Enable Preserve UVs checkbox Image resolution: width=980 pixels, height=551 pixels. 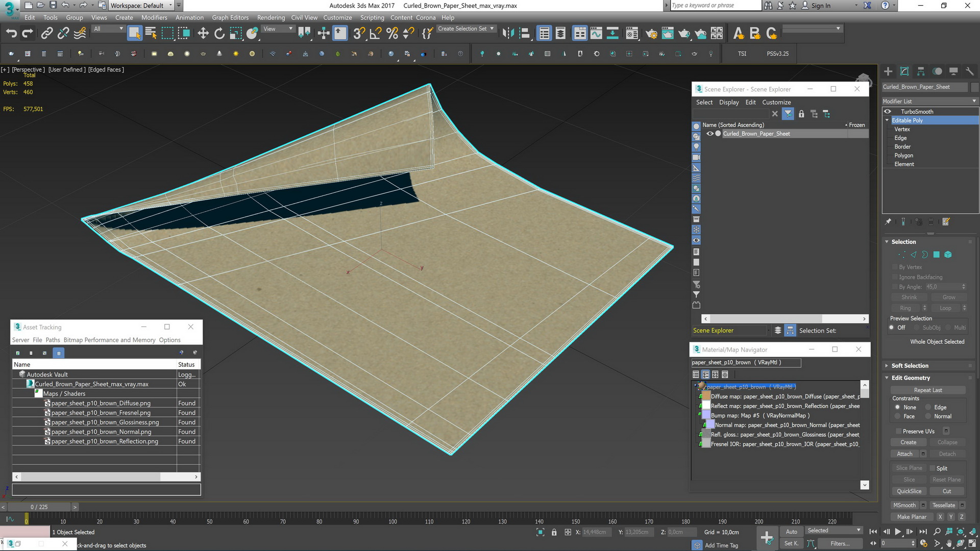tap(898, 431)
